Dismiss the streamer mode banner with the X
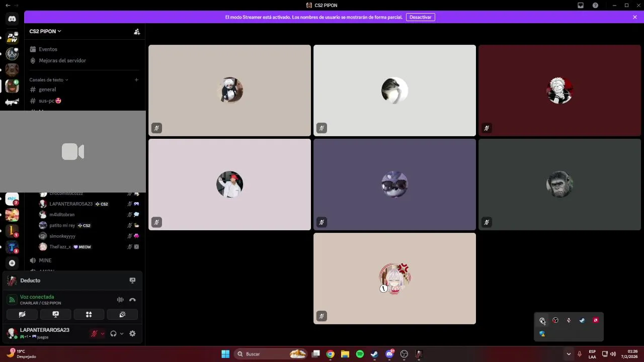Viewport: 644px width, 362px height. pyautogui.click(x=635, y=17)
